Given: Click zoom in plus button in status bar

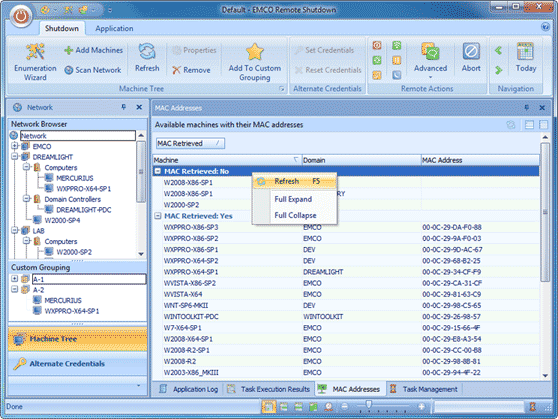Looking at the screenshot, I should point(421,406).
